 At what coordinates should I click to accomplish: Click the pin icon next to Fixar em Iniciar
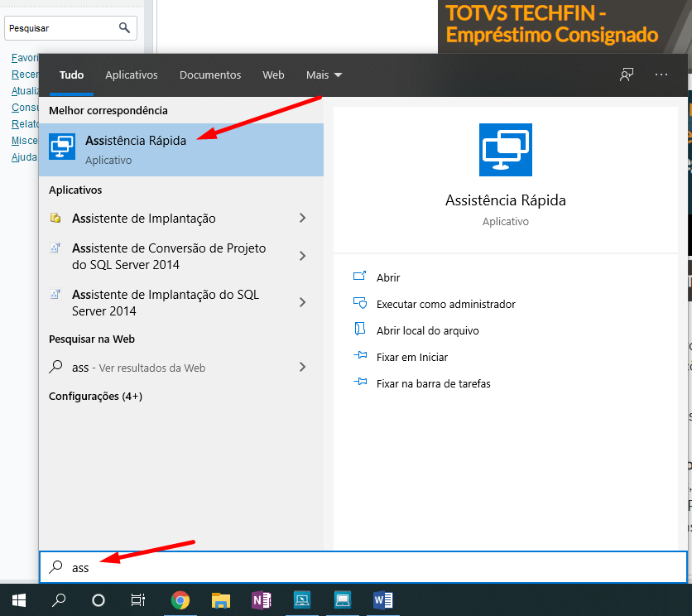pyautogui.click(x=360, y=355)
